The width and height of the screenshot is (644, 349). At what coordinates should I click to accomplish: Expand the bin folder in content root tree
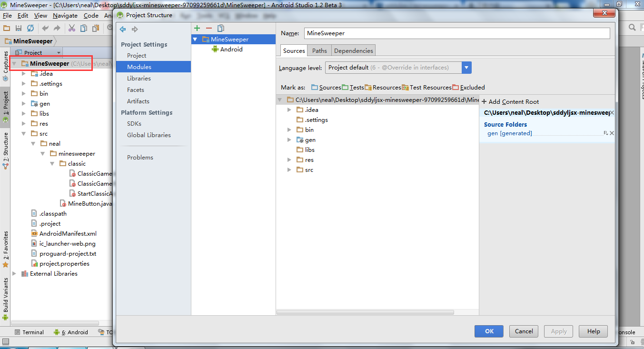tap(289, 130)
